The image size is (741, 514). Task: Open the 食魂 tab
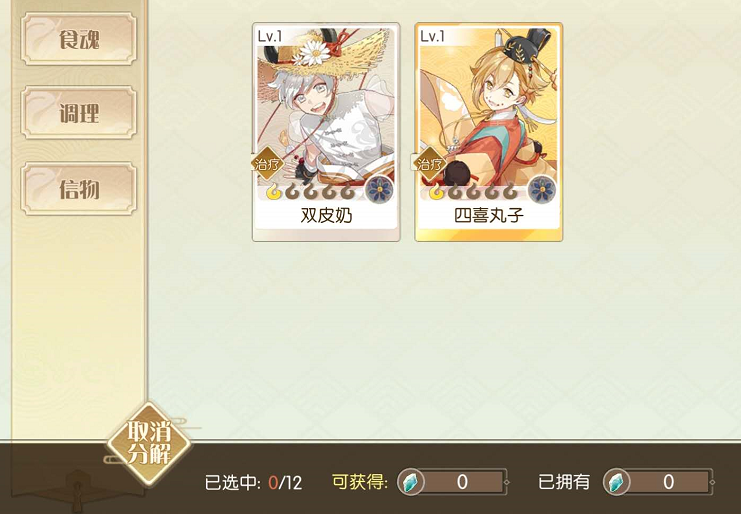click(x=78, y=39)
